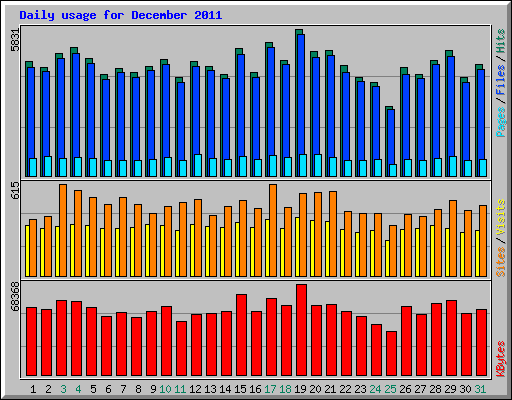This screenshot has width=512, height=400.
Task: Select the yellow sites bar for day 19
Action: (x=297, y=247)
